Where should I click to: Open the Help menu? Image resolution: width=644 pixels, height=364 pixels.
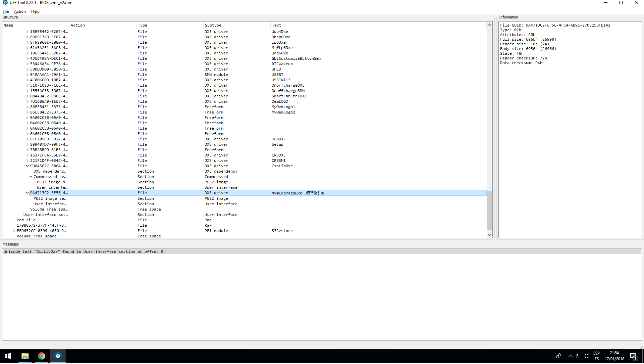[x=35, y=11]
